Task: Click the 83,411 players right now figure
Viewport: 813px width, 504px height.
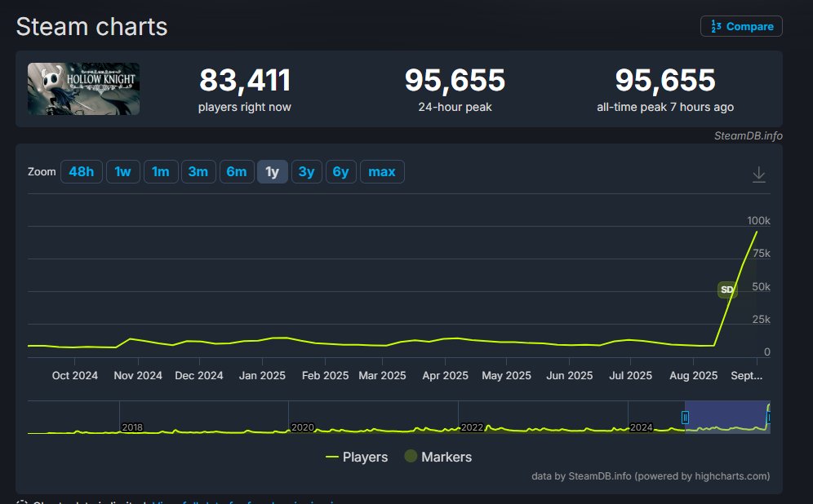Action: tap(245, 80)
